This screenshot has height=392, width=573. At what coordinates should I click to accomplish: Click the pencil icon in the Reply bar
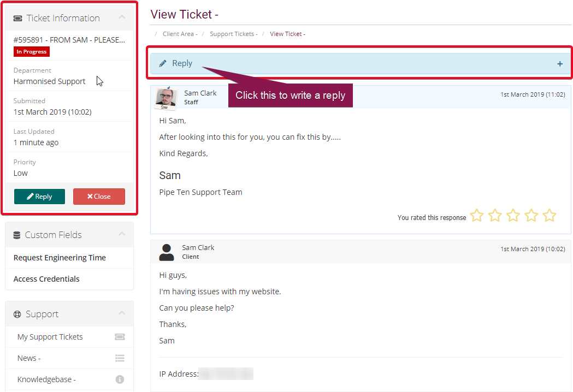coord(164,63)
